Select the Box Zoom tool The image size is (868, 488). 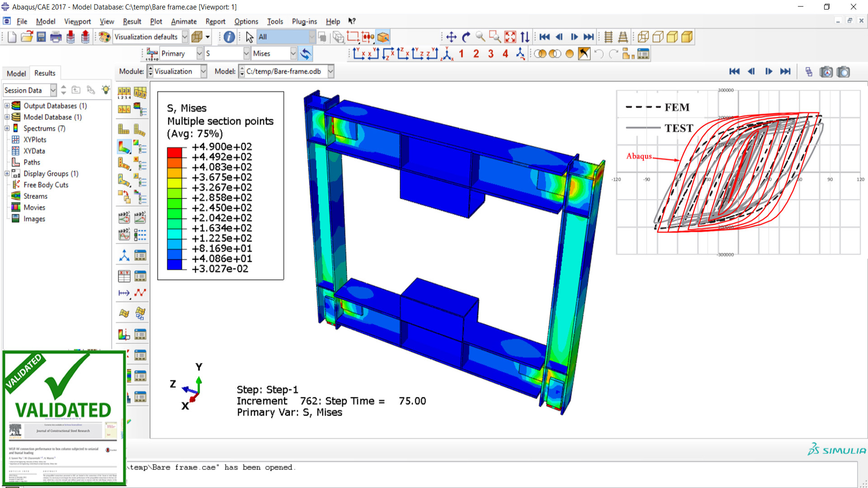point(495,37)
